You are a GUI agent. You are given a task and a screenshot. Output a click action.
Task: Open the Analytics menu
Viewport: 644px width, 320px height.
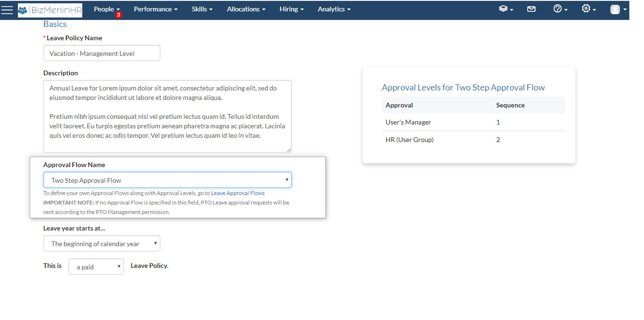334,9
